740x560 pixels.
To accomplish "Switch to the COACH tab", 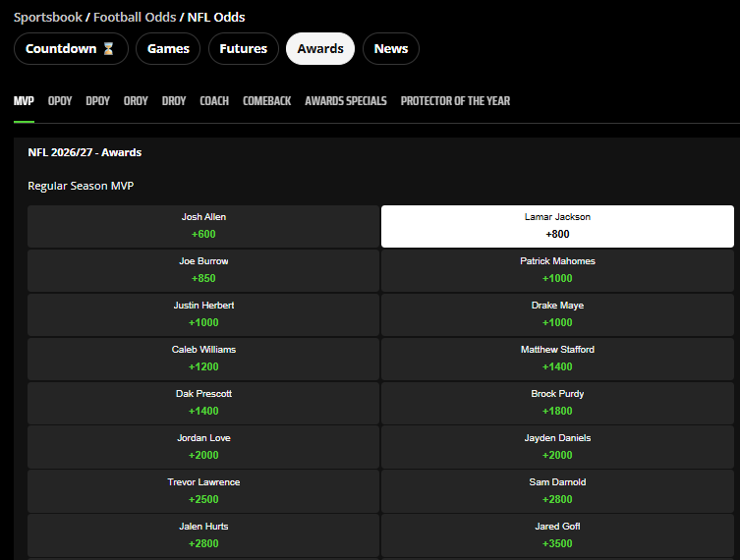I will (214, 101).
